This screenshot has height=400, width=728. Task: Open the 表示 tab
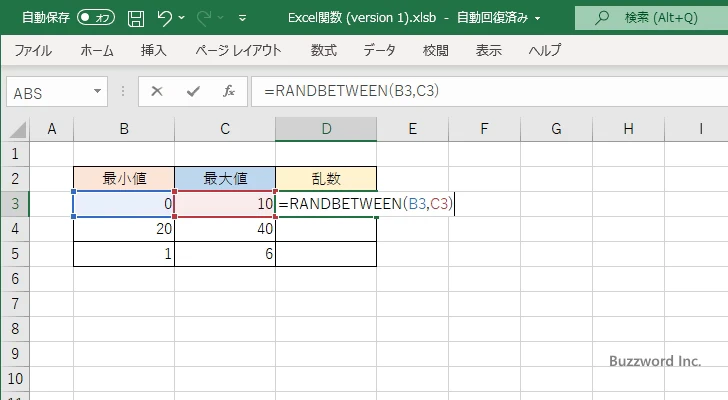coord(488,50)
